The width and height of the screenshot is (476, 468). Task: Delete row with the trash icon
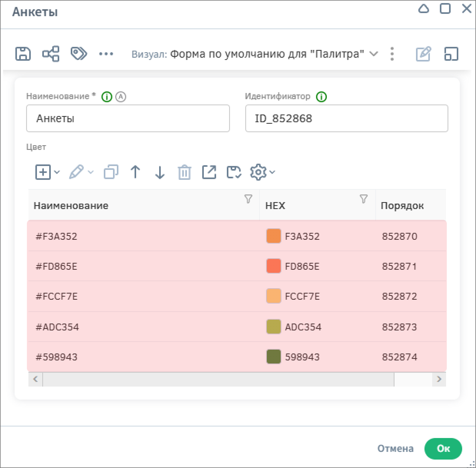[185, 173]
